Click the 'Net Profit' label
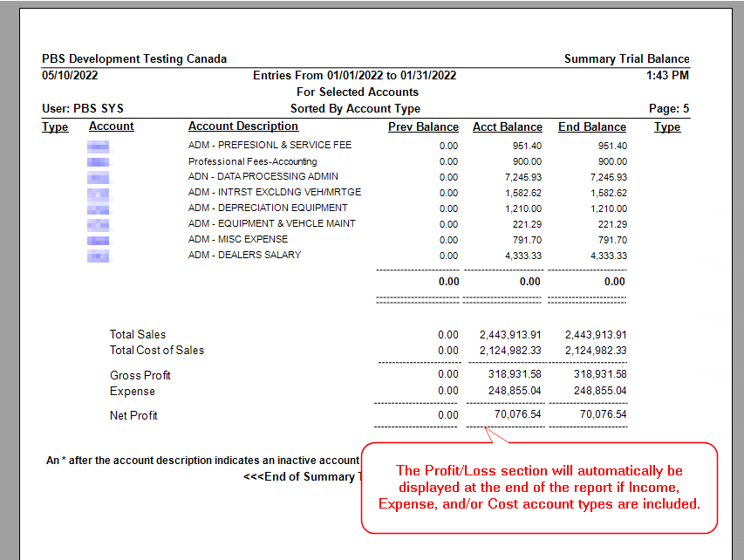Screen dimensions: 744x560 click(x=133, y=416)
